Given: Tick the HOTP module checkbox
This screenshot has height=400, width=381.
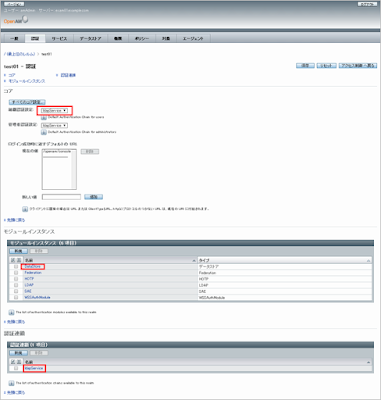Looking at the screenshot, I should [x=16, y=279].
